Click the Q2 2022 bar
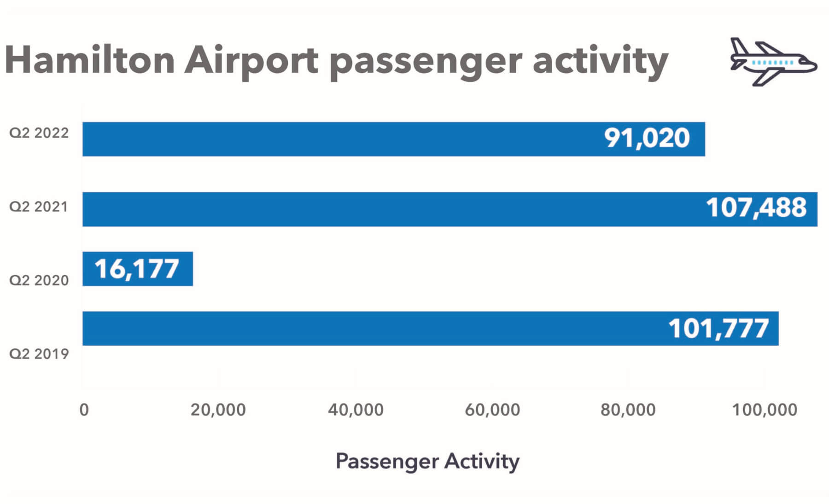The image size is (829, 504). (341, 139)
